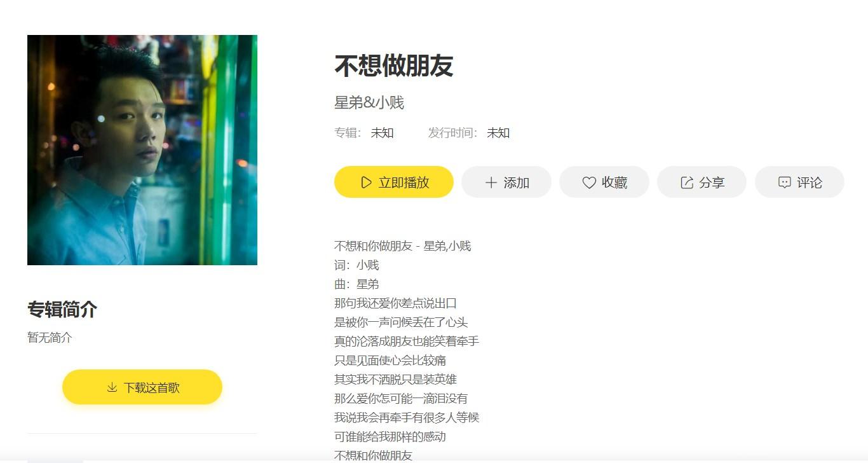868x463 pixels.
Task: Open the 分享 share button
Action: tap(702, 182)
